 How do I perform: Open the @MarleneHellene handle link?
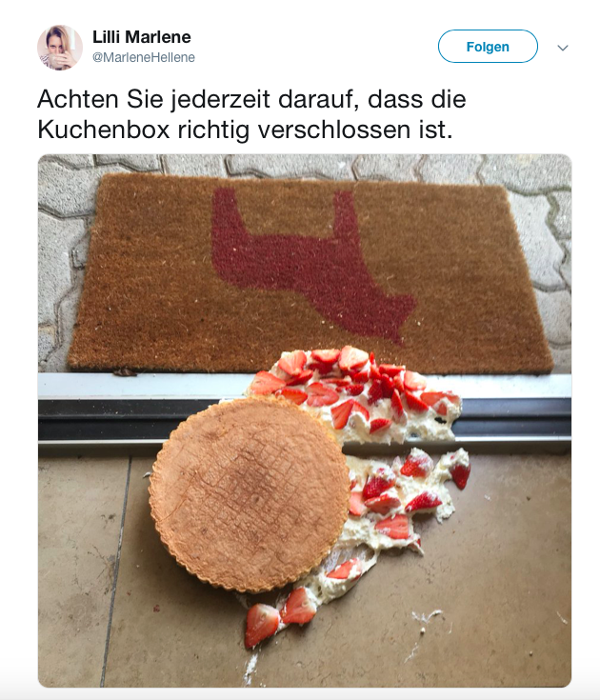click(x=144, y=57)
